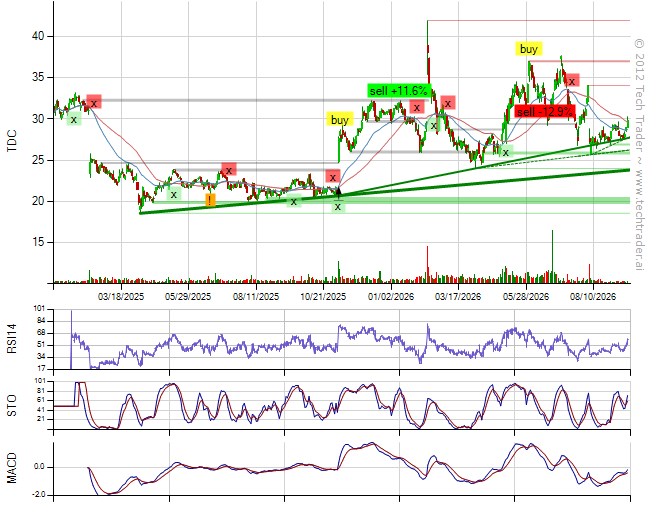Click the tall green volume spike bar
This screenshot has width=657, height=514.
(552, 256)
